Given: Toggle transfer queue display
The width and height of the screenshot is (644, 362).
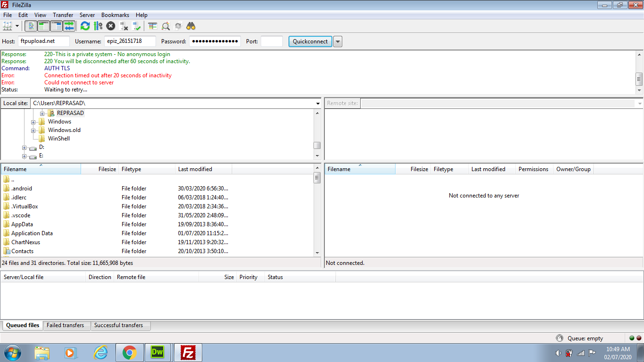Looking at the screenshot, I should coord(69,26).
